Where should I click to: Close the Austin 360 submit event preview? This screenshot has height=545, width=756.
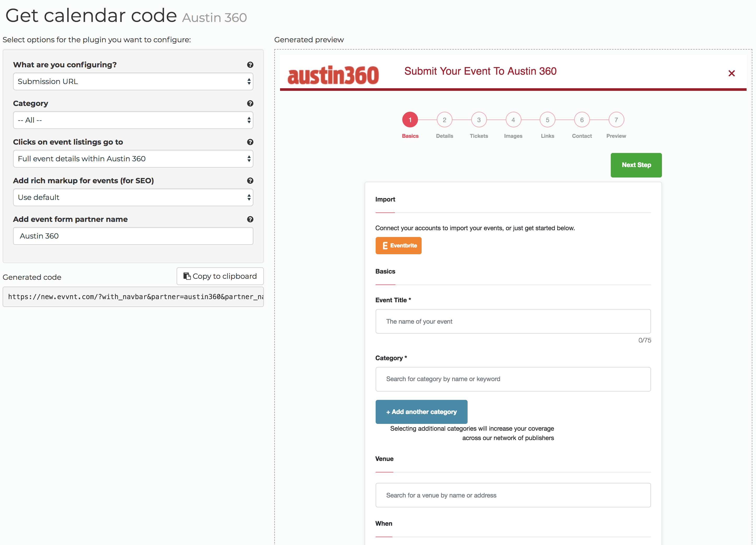731,73
